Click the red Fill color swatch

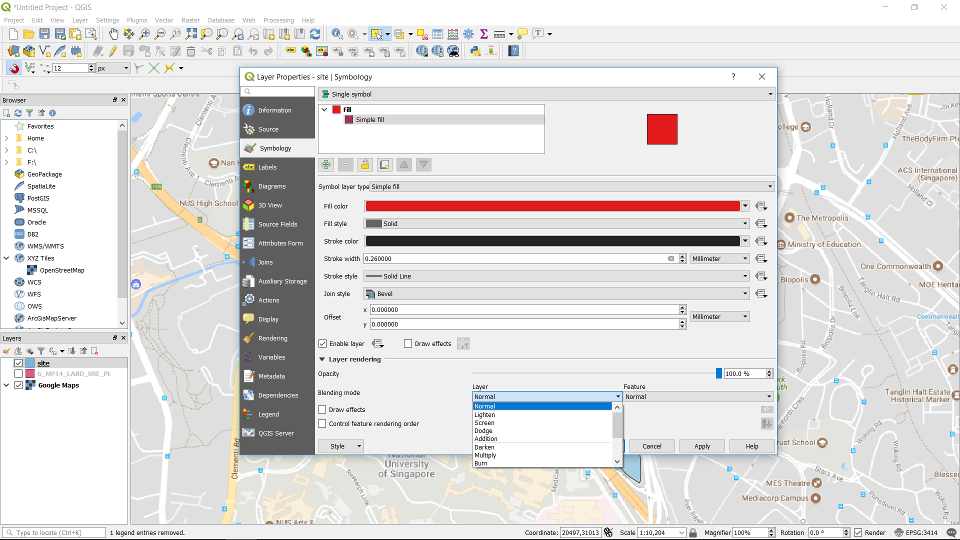(552, 206)
